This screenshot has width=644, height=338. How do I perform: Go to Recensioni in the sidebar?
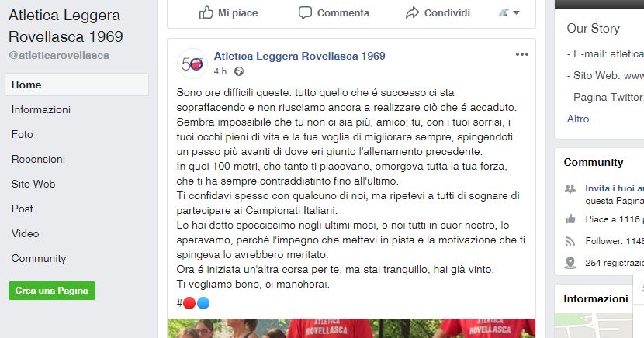click(x=38, y=159)
